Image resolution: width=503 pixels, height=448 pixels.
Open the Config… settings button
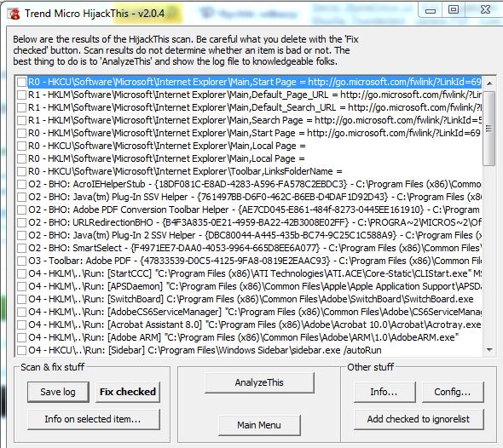coord(453,392)
